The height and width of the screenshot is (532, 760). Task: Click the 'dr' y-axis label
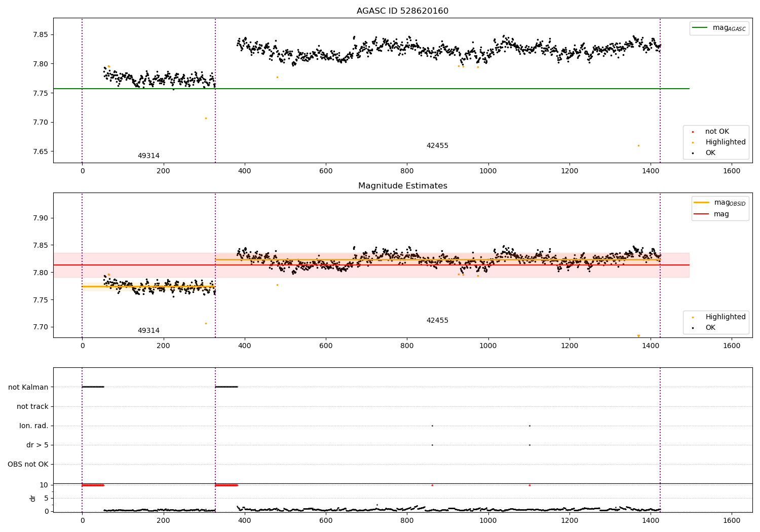click(x=33, y=498)
